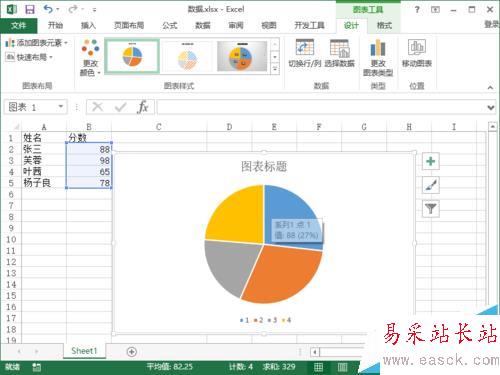Open the 公式 Formulas tab

point(170,25)
